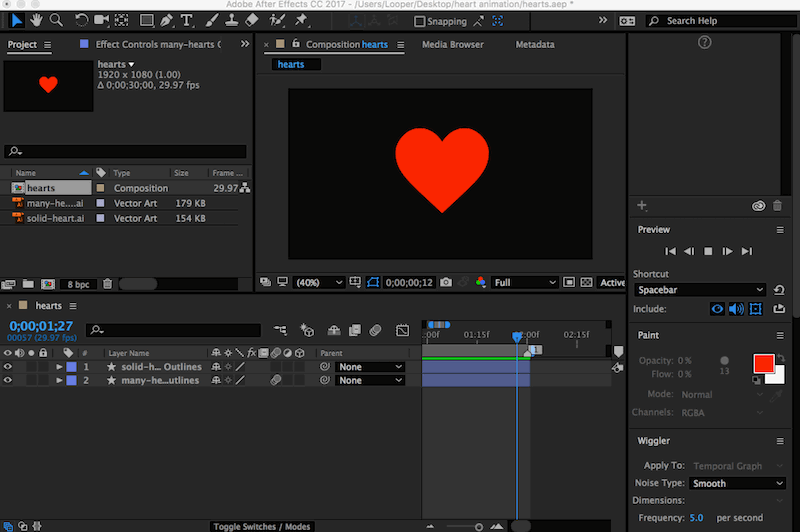
Task: Open parent dropdown for layer 2
Action: click(370, 381)
